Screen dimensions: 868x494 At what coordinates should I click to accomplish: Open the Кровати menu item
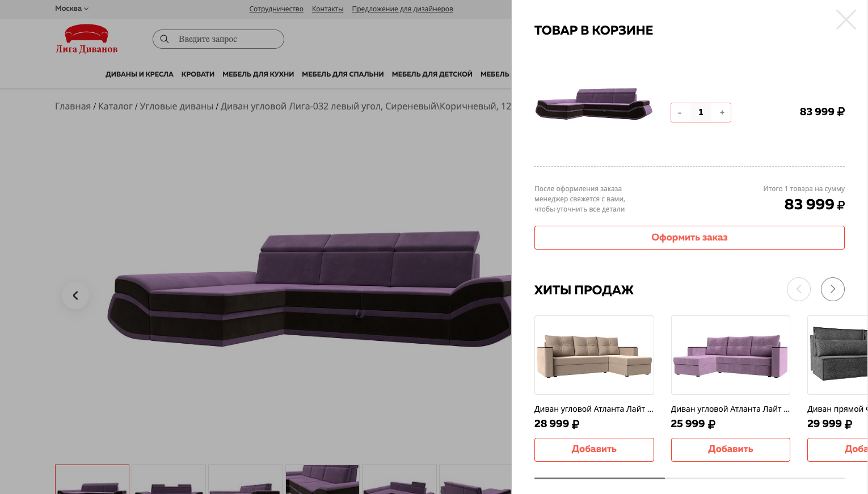pos(198,74)
